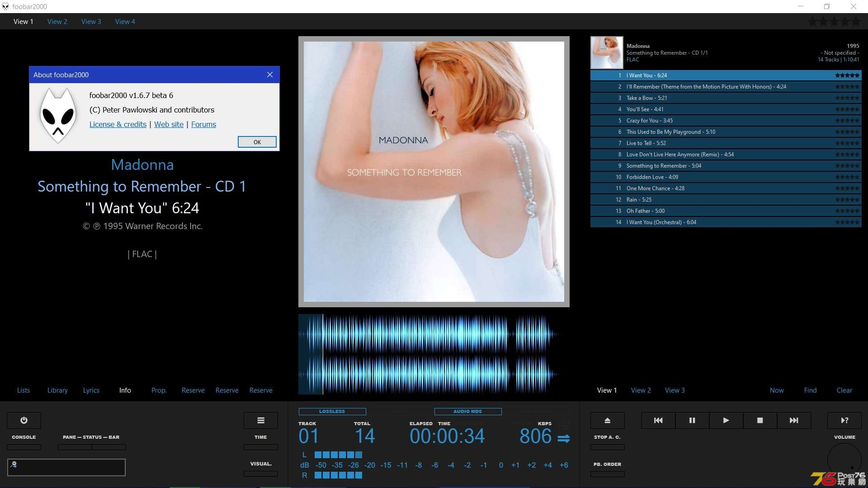Open License & credits link
The width and height of the screenshot is (868, 488).
pos(118,124)
